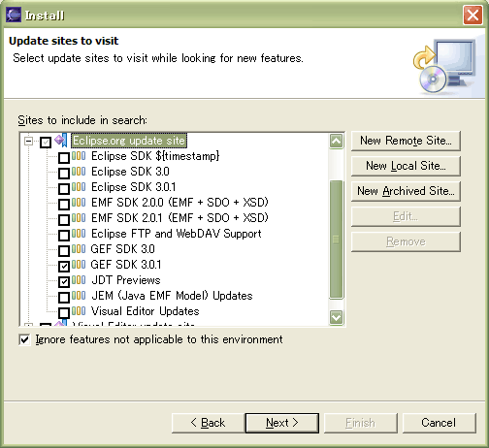Viewport: 489px width, 448px height.
Task: Click New Local Site button
Action: [406, 166]
